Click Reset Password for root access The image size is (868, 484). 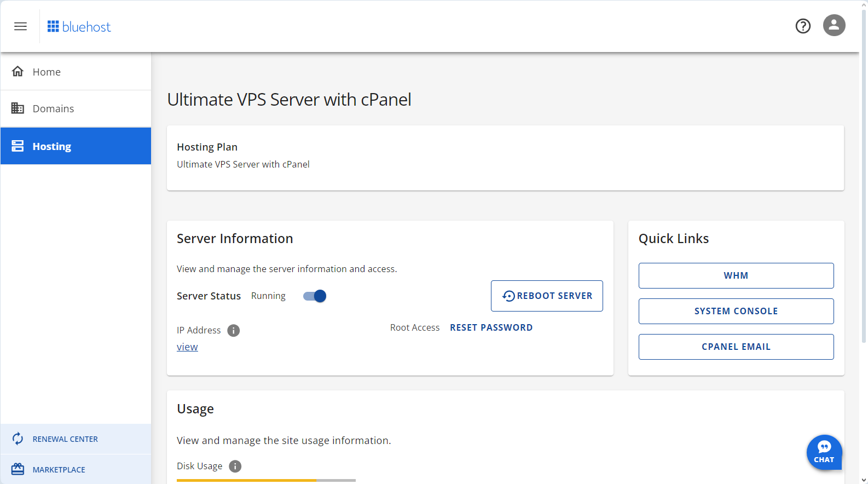491,327
